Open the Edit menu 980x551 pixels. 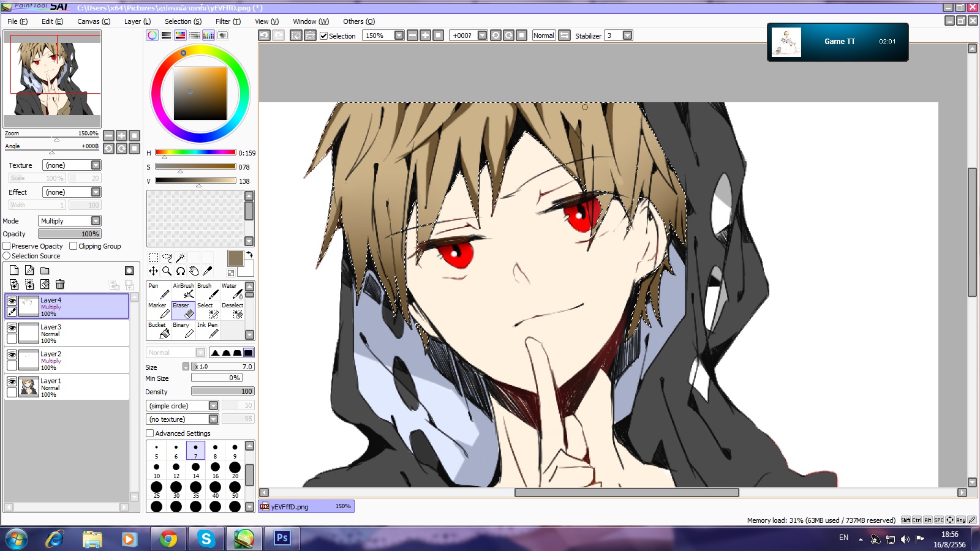52,21
